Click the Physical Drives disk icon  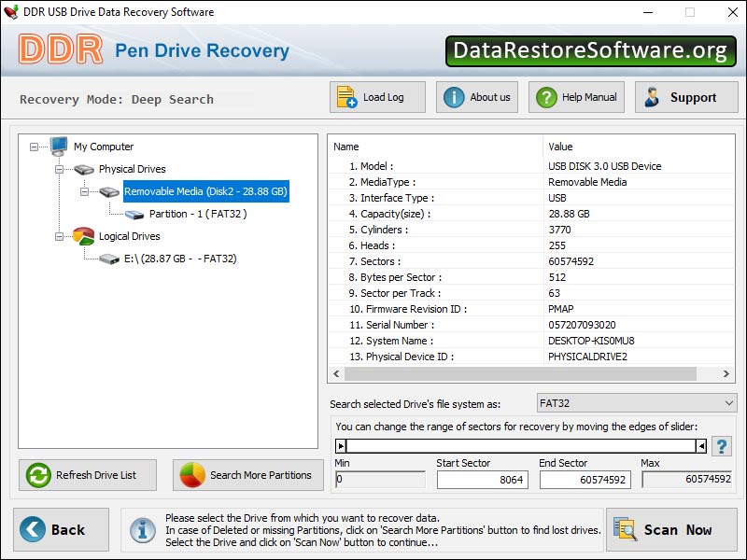pos(84,169)
